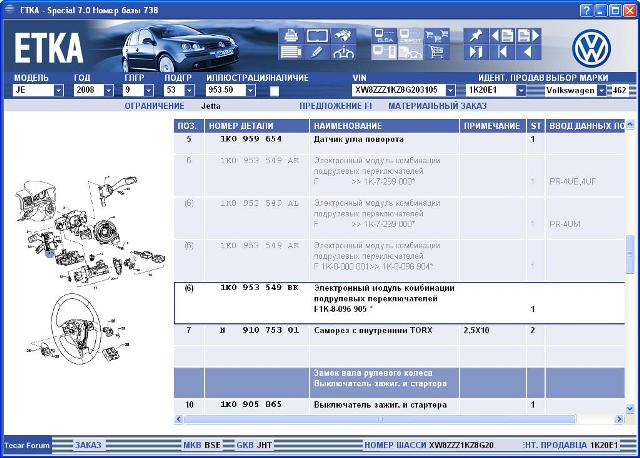
Task: Click the НАИМЕНОВАНИЕ column header
Action: [384, 126]
